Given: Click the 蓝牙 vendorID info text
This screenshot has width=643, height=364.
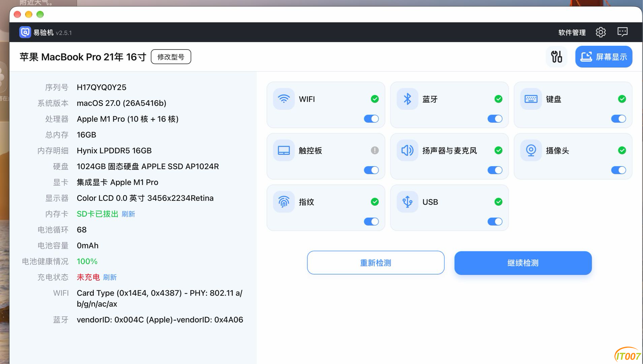Looking at the screenshot, I should coord(160,320).
